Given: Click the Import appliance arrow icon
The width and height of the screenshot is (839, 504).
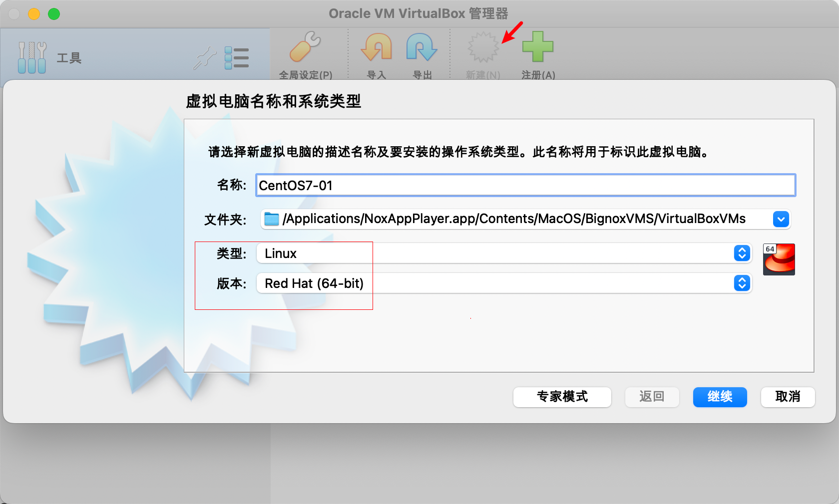Looking at the screenshot, I should [x=377, y=47].
